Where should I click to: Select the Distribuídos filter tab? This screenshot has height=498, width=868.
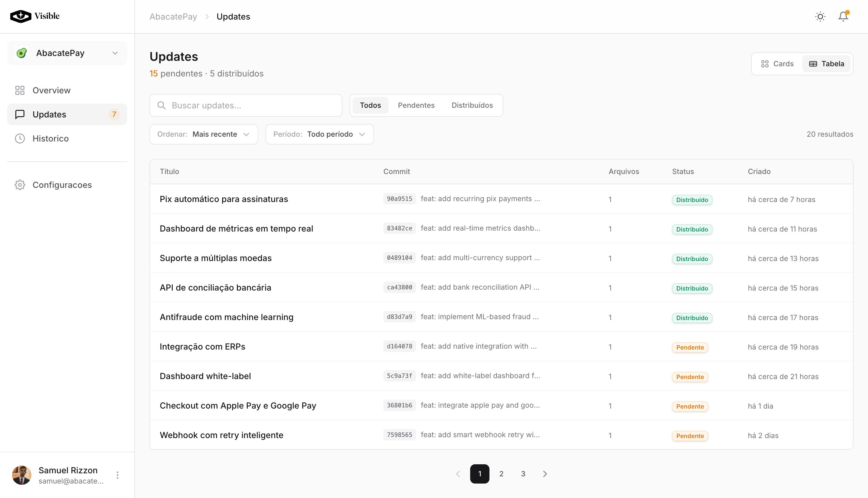(x=472, y=105)
